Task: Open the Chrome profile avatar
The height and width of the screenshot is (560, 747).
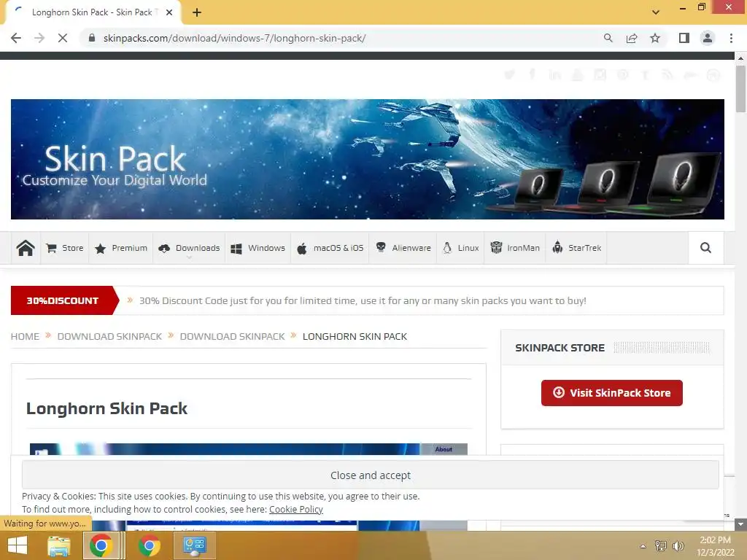Action: pyautogui.click(x=708, y=38)
